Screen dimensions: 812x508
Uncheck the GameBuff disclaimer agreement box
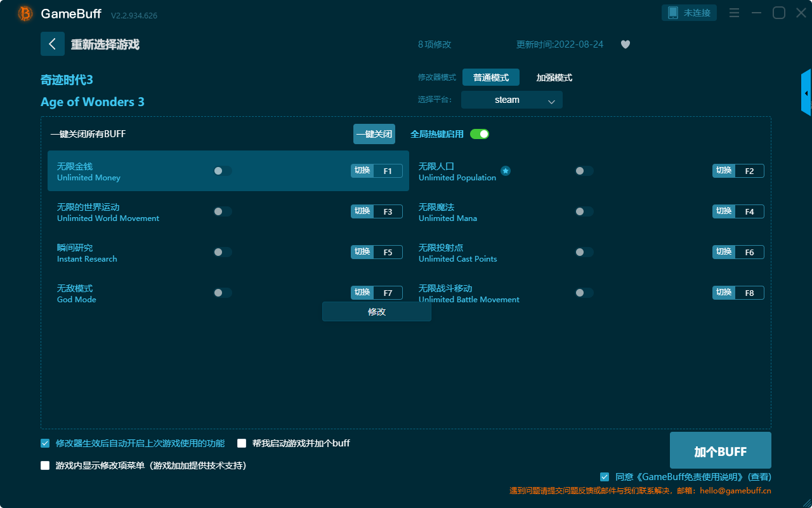[605, 477]
